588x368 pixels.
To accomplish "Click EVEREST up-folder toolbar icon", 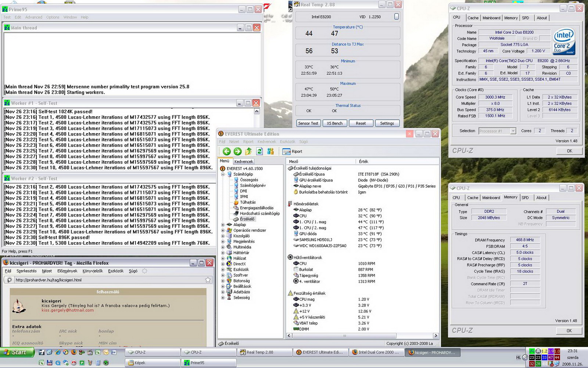I will [249, 151].
